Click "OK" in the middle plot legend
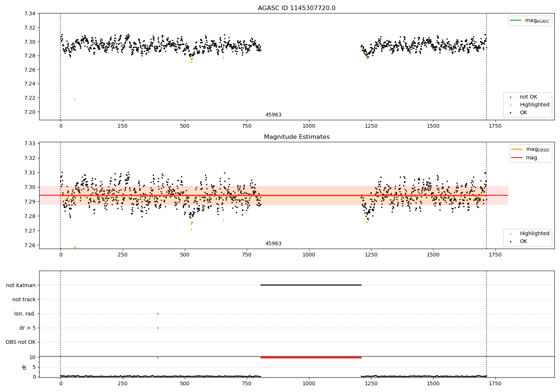 click(523, 242)
